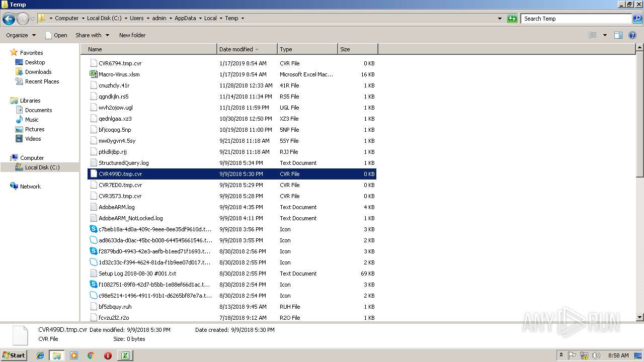Click the scrollbar down arrow

pos(640,317)
